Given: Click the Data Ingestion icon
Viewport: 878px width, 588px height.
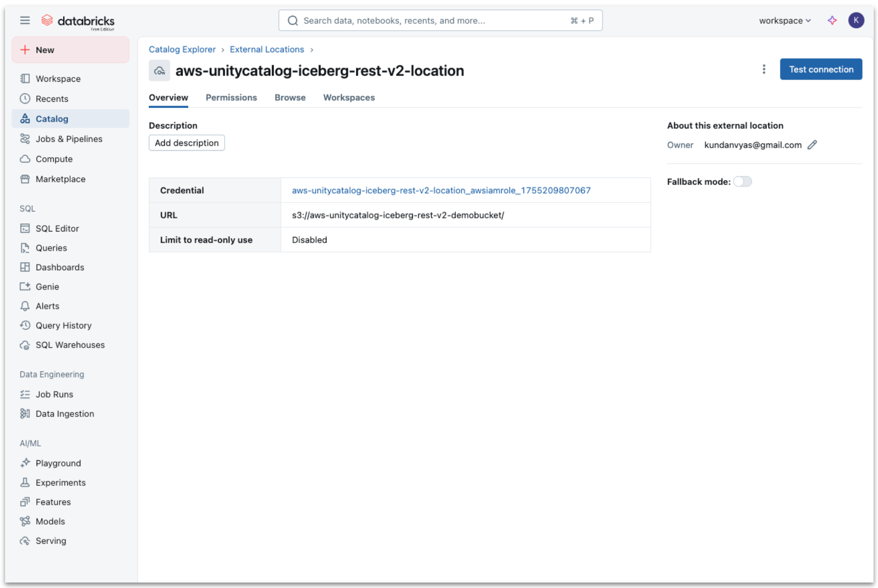Looking at the screenshot, I should point(25,413).
